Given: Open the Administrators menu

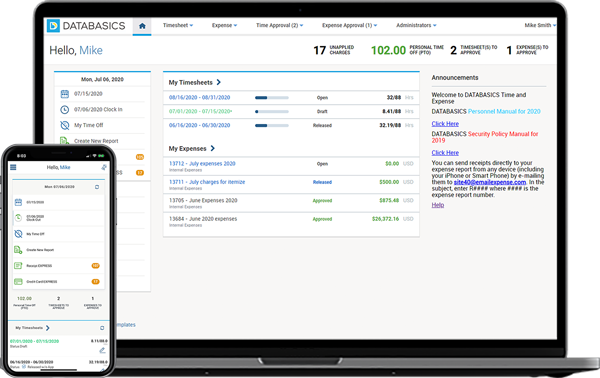Looking at the screenshot, I should 416,25.
